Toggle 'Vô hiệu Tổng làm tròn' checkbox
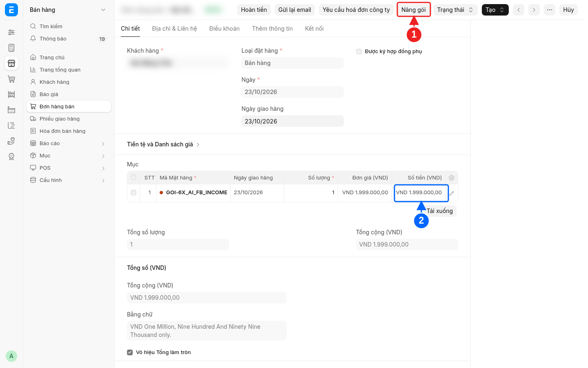This screenshot has width=588, height=368. pos(130,352)
